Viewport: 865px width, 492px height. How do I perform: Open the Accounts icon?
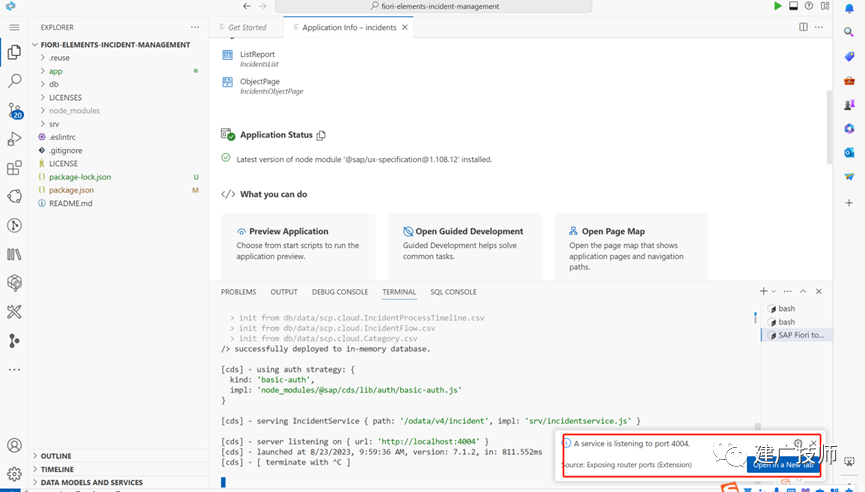click(14, 445)
